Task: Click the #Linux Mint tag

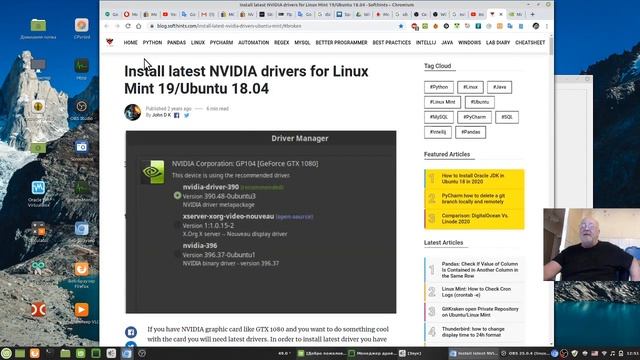Action: (x=442, y=102)
